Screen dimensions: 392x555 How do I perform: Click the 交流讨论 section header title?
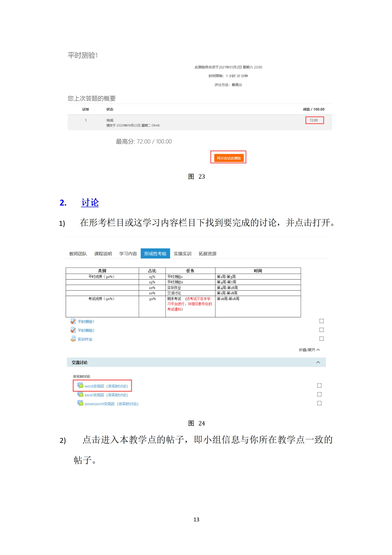click(79, 362)
